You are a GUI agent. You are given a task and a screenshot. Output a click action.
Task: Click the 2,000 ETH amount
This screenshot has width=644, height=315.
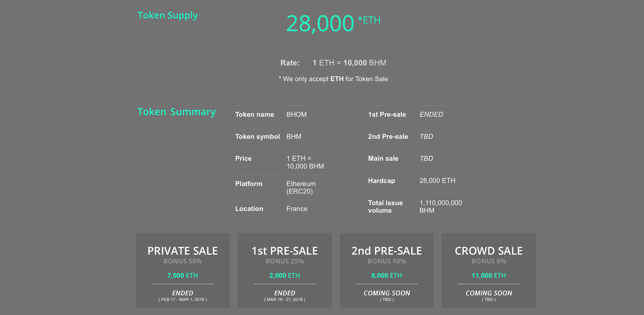pyautogui.click(x=285, y=275)
